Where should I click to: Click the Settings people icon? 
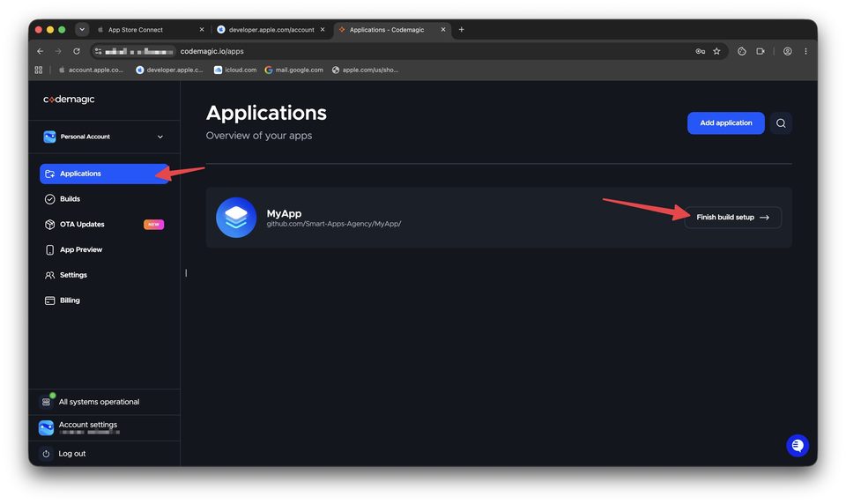[49, 275]
